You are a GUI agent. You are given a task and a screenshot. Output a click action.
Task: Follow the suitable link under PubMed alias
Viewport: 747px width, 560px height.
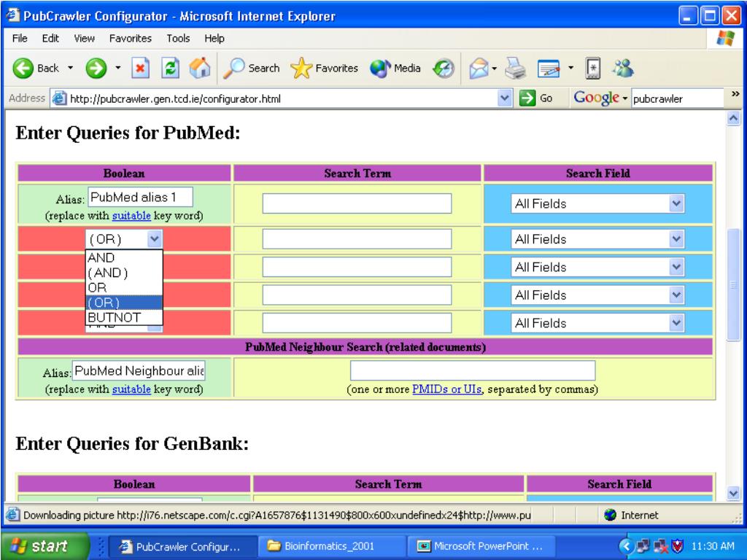(131, 216)
